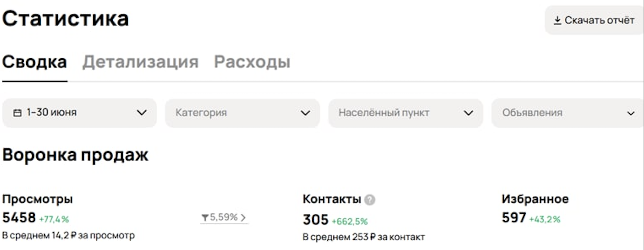Click the Избранное value 597
This screenshot has width=644, height=250.
514,218
